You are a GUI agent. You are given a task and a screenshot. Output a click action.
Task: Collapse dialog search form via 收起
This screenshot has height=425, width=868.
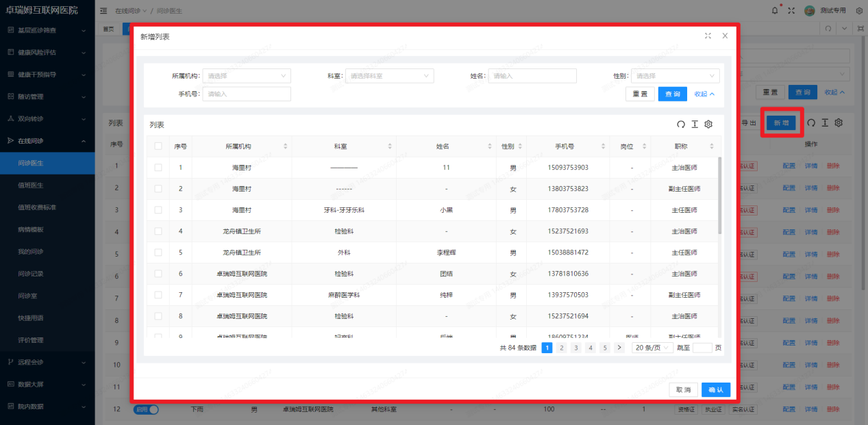pyautogui.click(x=704, y=94)
